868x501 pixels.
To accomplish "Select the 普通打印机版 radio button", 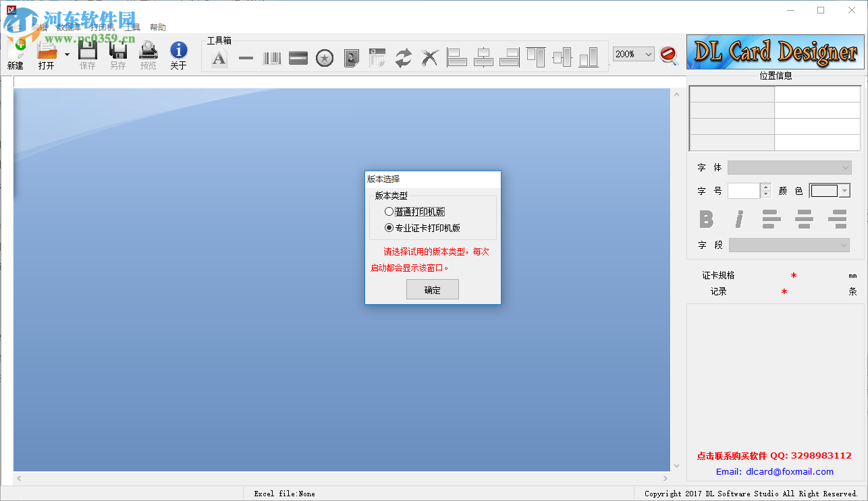I will [389, 211].
